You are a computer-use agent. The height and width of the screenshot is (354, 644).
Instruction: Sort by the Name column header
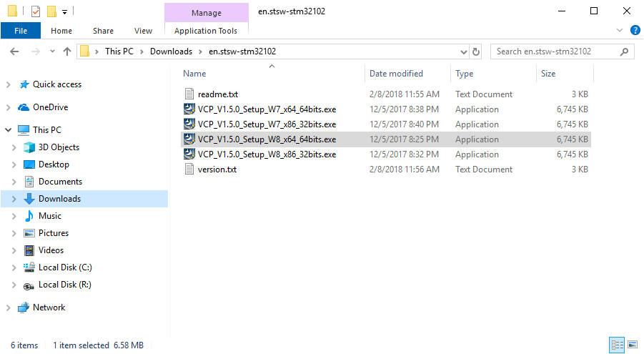click(194, 74)
